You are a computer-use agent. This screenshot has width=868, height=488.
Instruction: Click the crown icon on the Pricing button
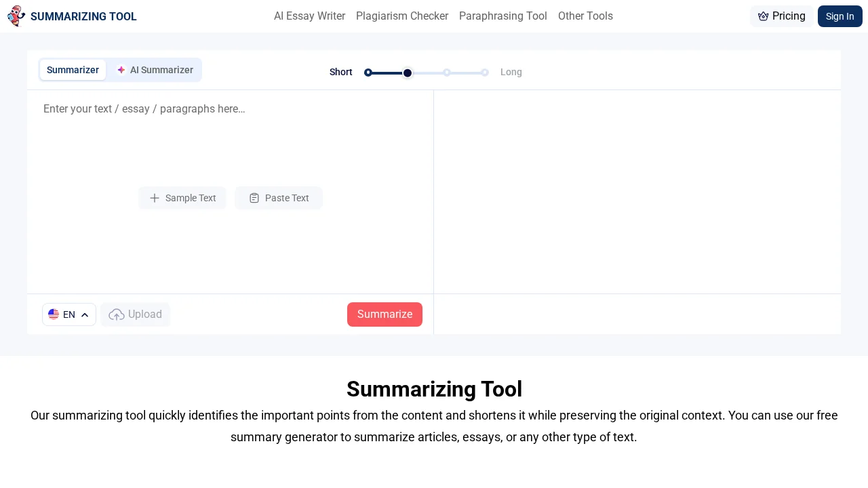pos(764,16)
